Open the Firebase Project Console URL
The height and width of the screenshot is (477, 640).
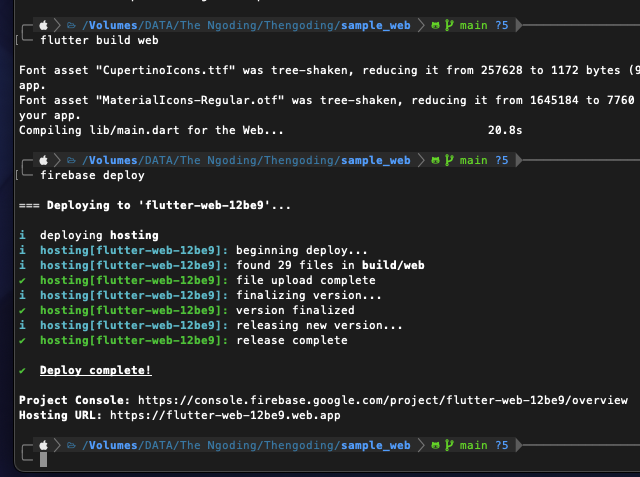[383, 400]
